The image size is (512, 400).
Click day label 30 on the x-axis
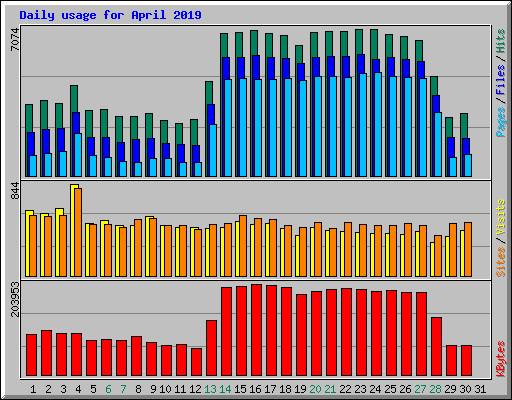(465, 389)
